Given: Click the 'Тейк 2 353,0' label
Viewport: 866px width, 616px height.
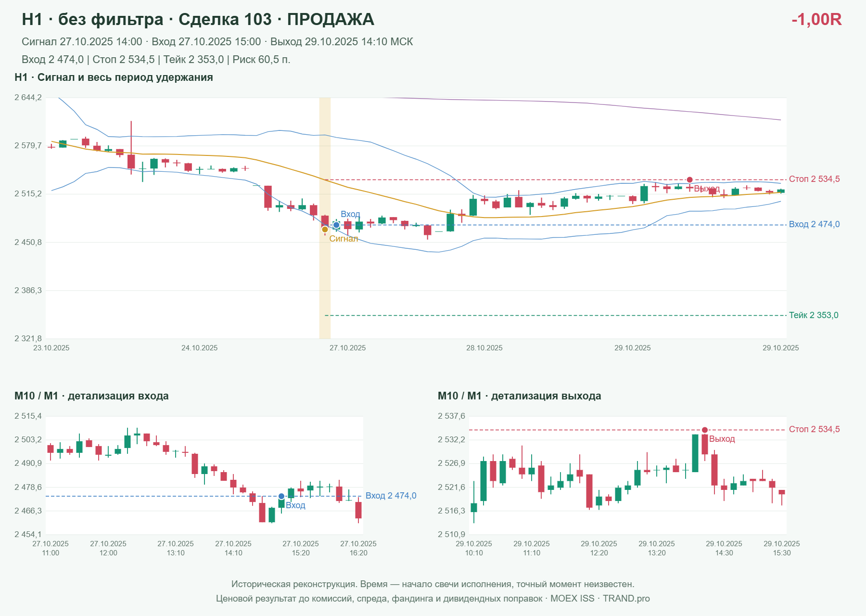Looking at the screenshot, I should [814, 315].
